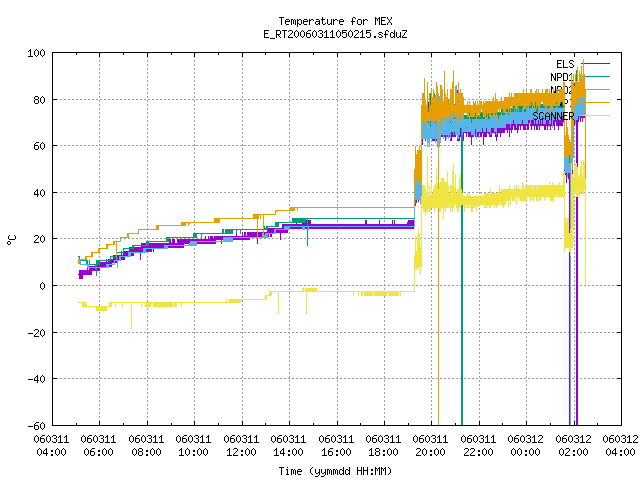This screenshot has width=640, height=480.
Task: Click the x-axis tick "060312 02:00"
Action: tap(573, 446)
